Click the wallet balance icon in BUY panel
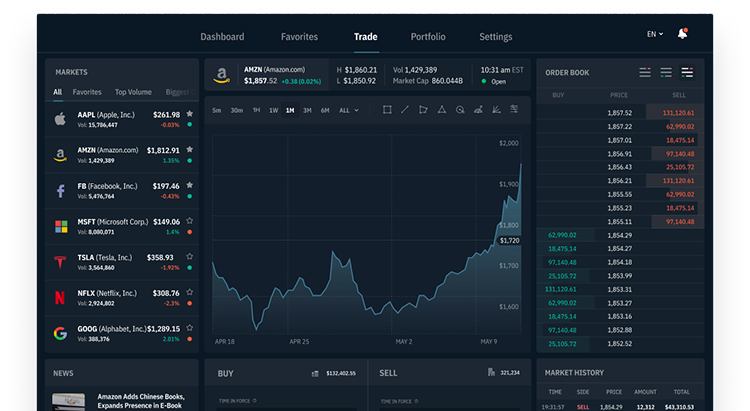 coord(315,373)
